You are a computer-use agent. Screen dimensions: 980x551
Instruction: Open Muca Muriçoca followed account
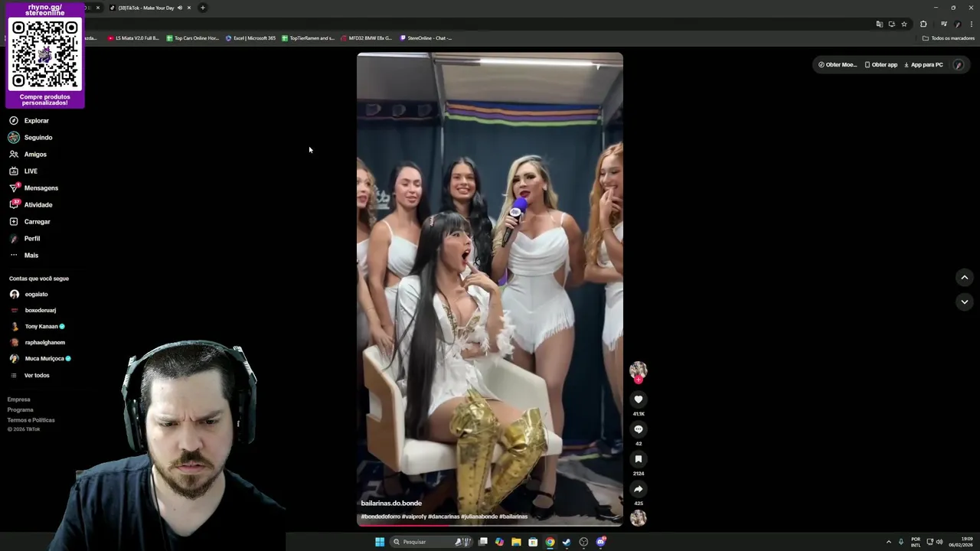40,358
